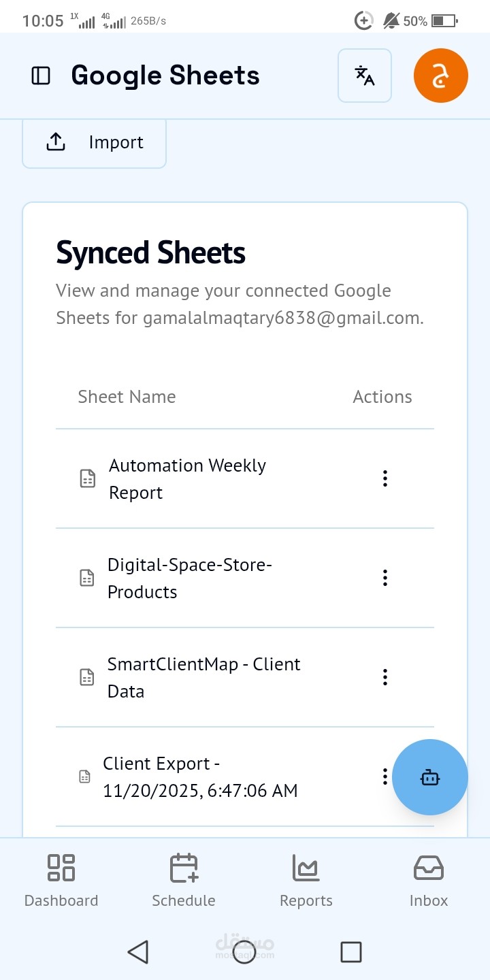This screenshot has height=980, width=490.
Task: Switch to the Schedule tab
Action: point(184,881)
